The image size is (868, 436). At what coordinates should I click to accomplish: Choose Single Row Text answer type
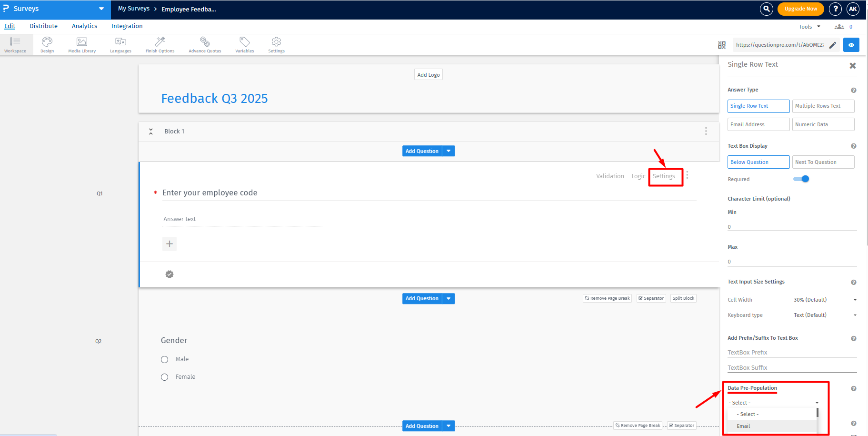(758, 106)
